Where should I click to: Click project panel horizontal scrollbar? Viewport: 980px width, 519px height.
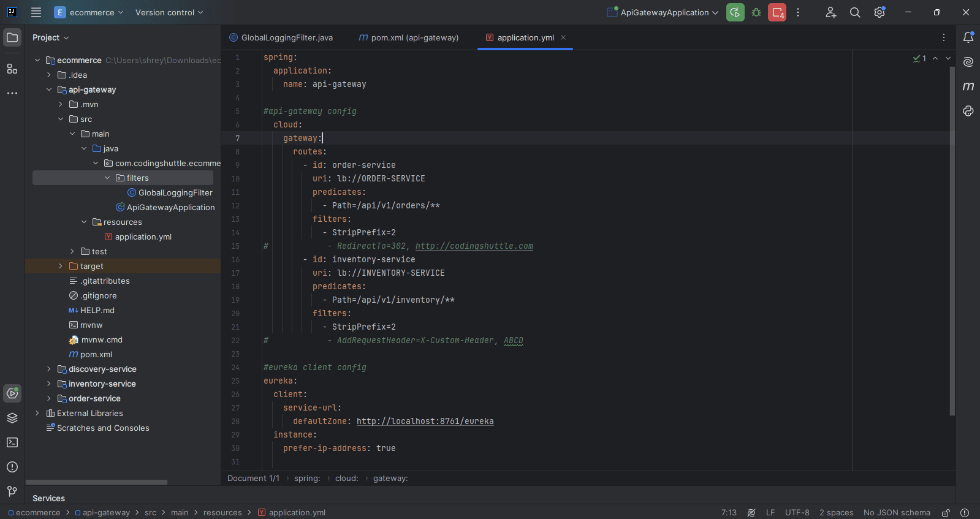tap(96, 482)
